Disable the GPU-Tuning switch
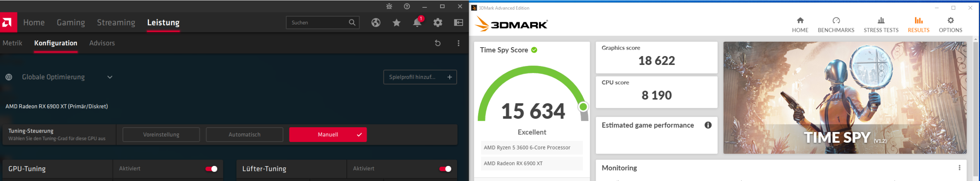This screenshot has height=181, width=980. click(x=211, y=169)
